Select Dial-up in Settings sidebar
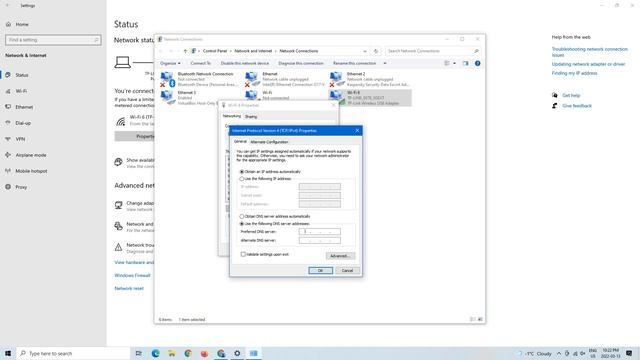 pos(23,123)
